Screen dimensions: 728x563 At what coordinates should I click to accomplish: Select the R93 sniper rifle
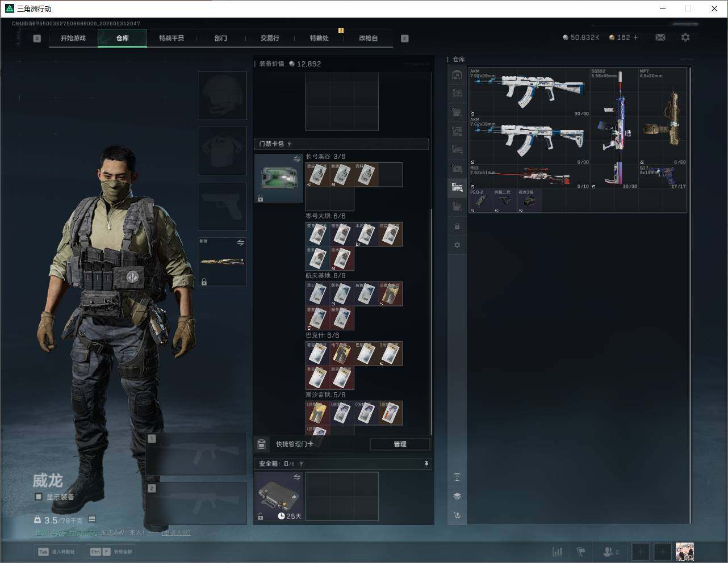(x=529, y=177)
